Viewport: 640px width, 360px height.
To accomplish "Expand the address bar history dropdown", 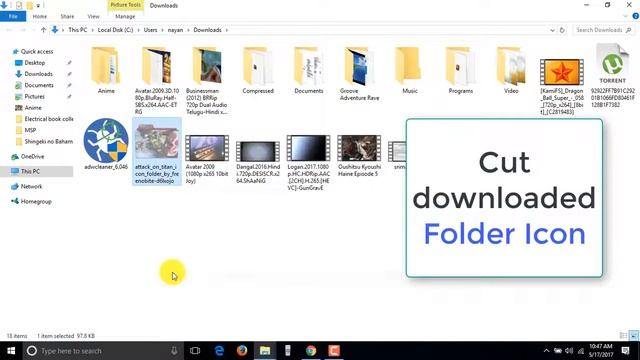I will point(552,30).
